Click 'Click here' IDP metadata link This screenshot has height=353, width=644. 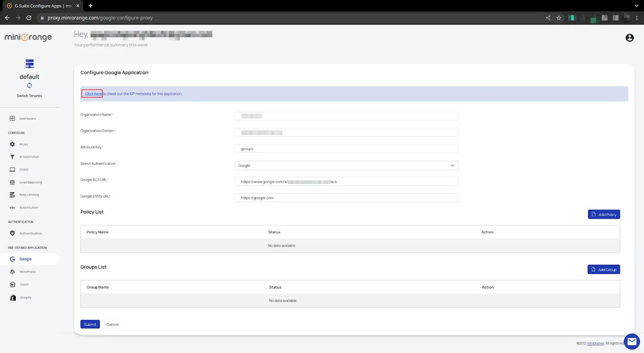click(93, 94)
